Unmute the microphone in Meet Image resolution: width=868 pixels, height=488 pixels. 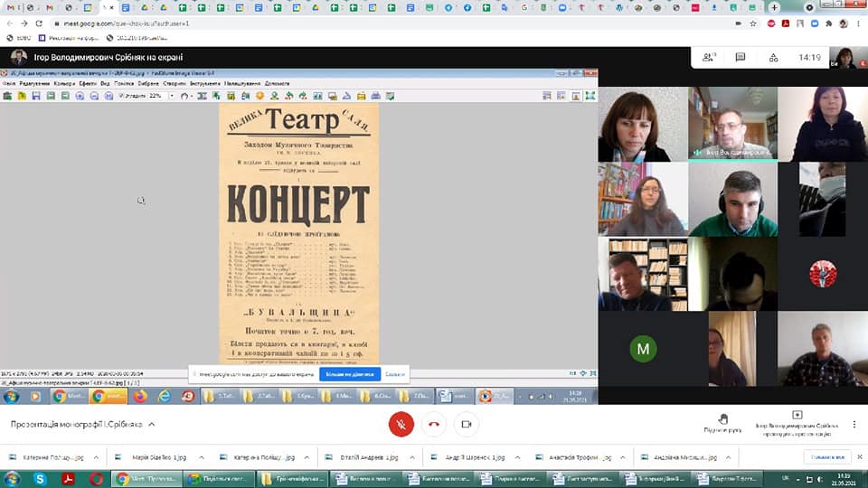click(401, 423)
